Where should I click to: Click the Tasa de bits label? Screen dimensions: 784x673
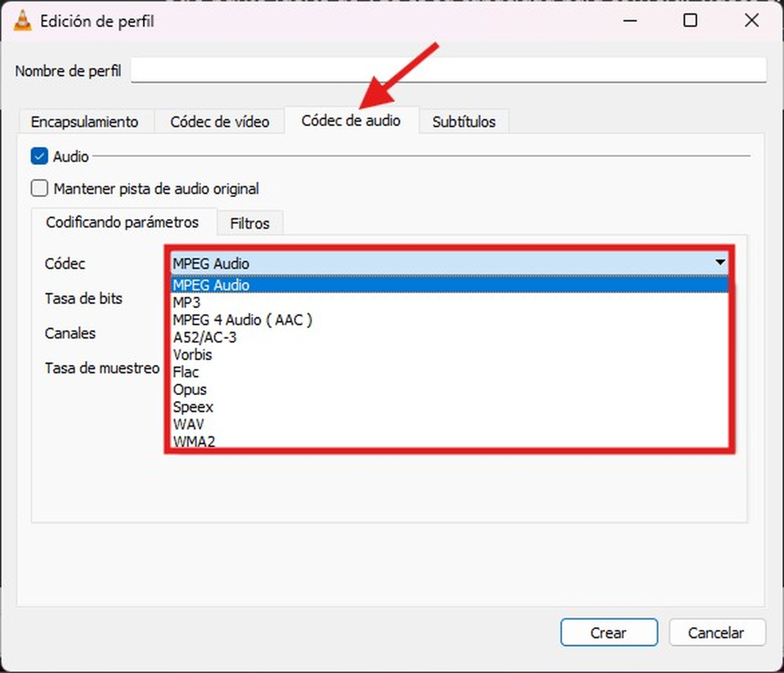coord(84,299)
